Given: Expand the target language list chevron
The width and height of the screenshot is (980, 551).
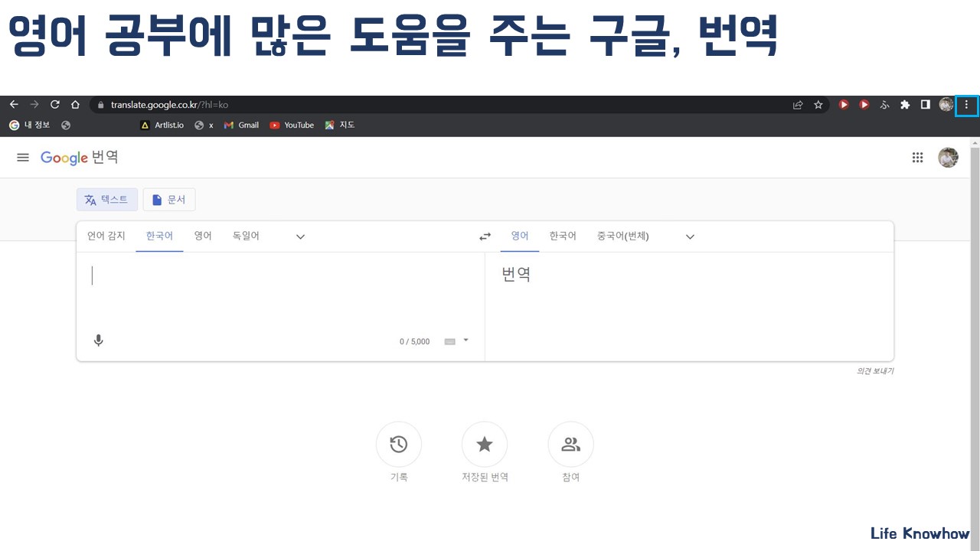Looking at the screenshot, I should pyautogui.click(x=690, y=236).
